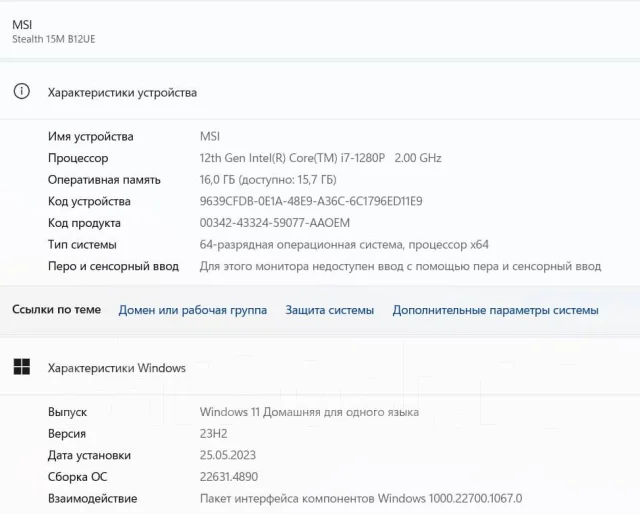
Task: Click the Оперативная память label
Action: tap(104, 180)
